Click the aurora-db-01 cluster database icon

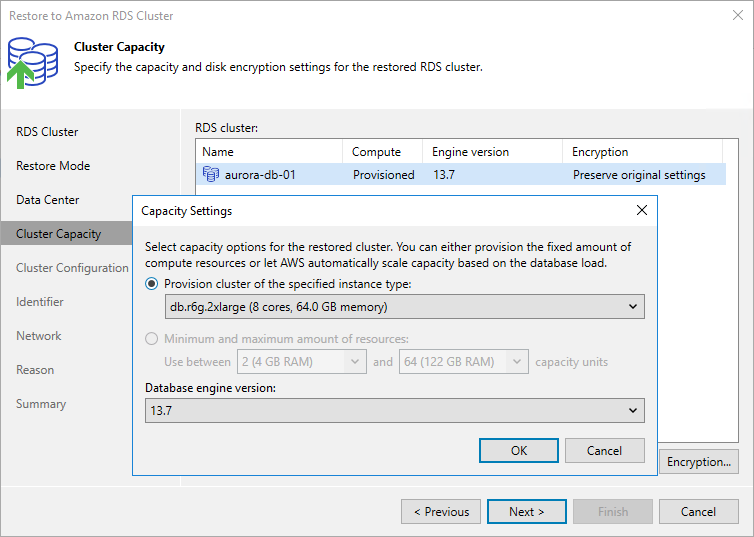[211, 174]
